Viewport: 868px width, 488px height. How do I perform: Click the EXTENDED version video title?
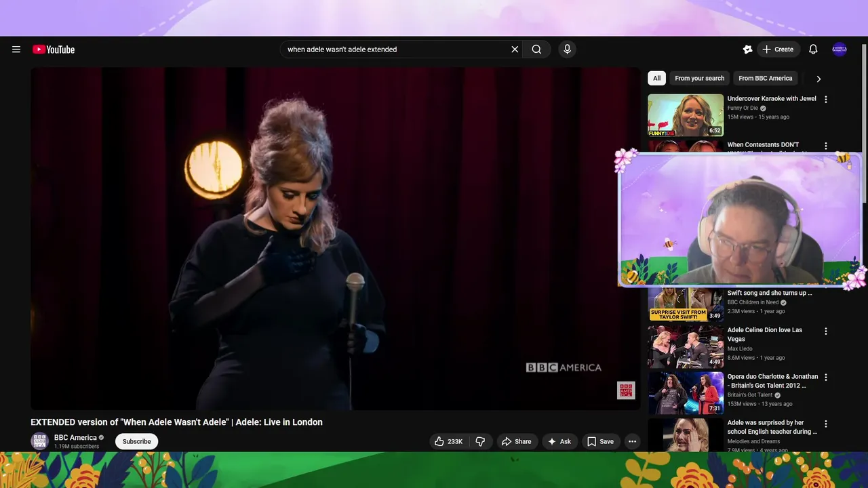point(176,422)
